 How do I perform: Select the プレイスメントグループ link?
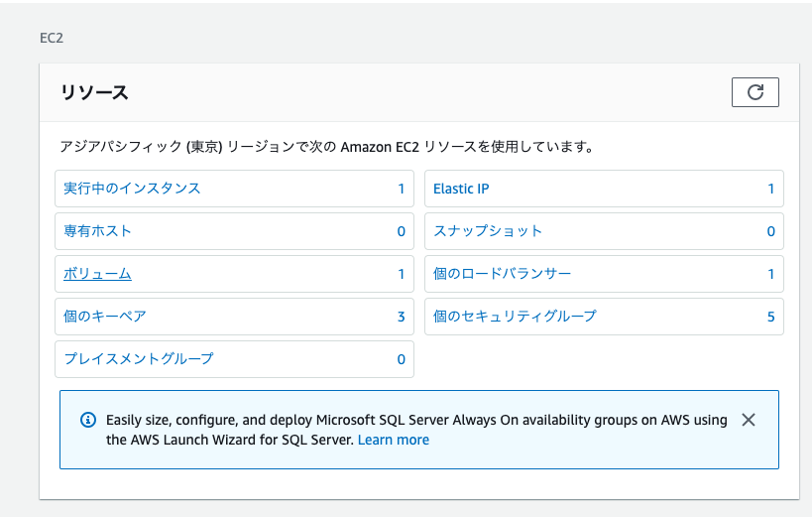pos(139,359)
